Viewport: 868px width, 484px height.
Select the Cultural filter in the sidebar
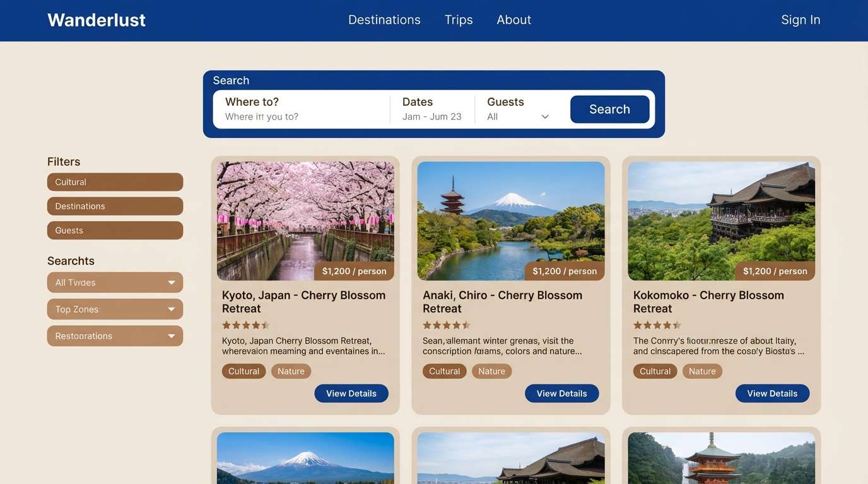[114, 181]
